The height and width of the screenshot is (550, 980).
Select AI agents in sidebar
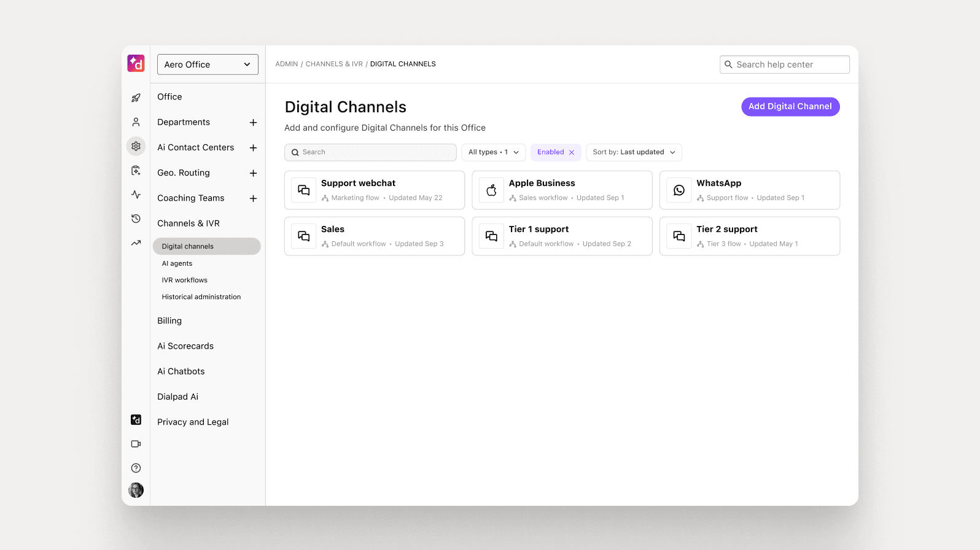pos(177,263)
